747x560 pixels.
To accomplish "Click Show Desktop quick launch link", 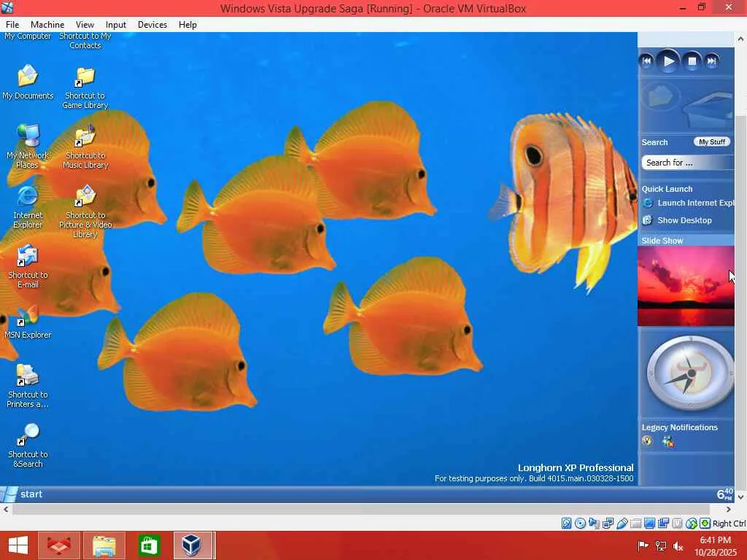I will pyautogui.click(x=684, y=220).
